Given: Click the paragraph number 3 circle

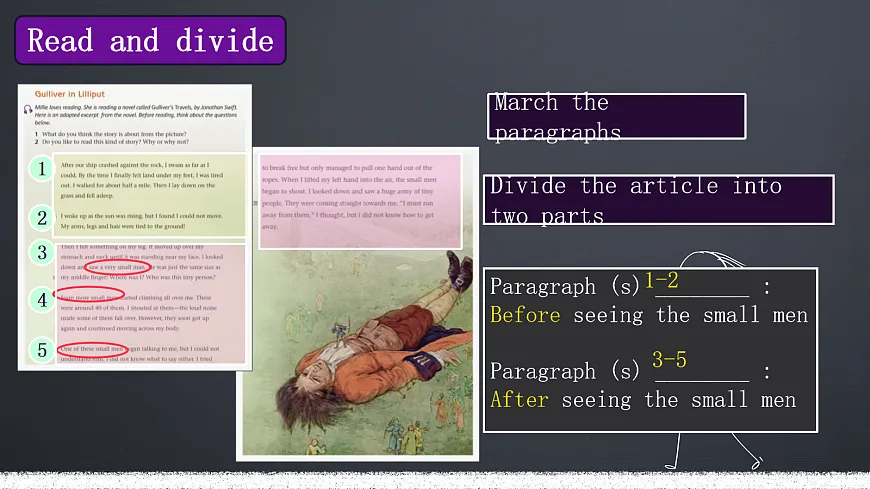Looking at the screenshot, I should pos(41,252).
